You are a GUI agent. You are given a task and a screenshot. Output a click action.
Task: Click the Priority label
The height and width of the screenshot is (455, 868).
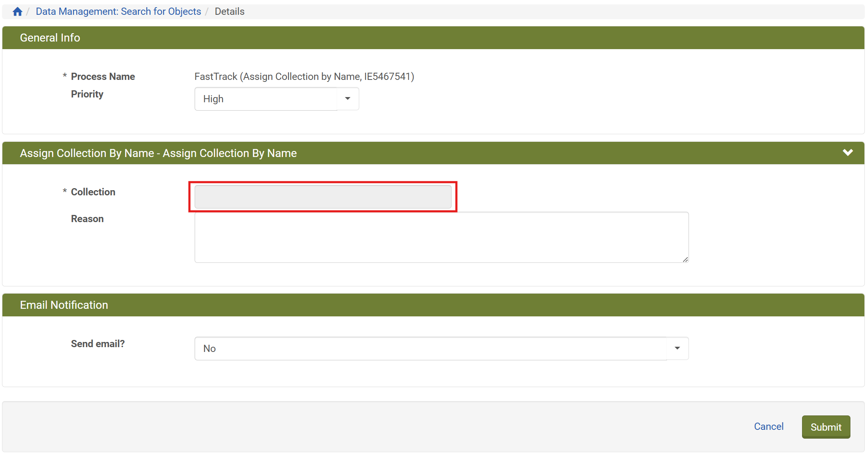pyautogui.click(x=87, y=94)
